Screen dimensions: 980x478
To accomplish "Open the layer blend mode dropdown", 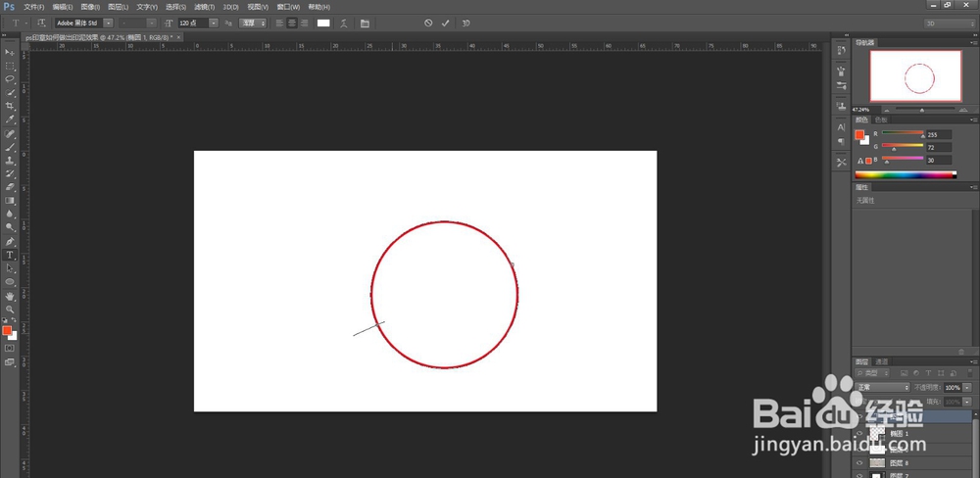I will point(882,388).
